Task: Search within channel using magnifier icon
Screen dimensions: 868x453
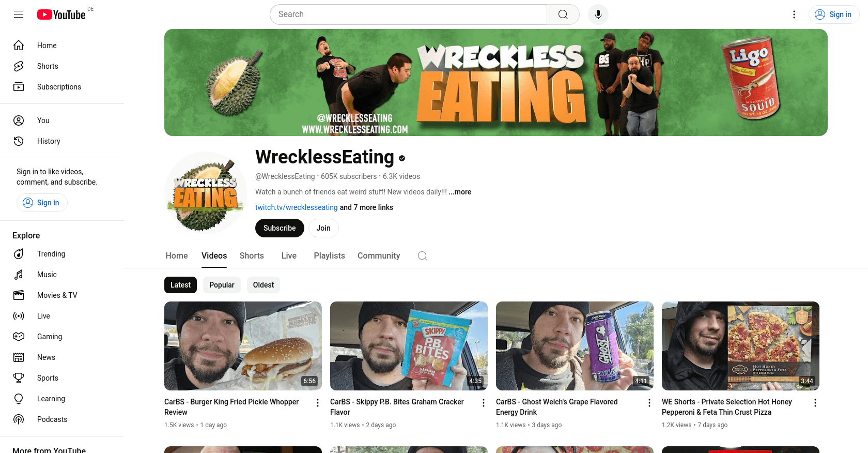Action: pos(423,256)
